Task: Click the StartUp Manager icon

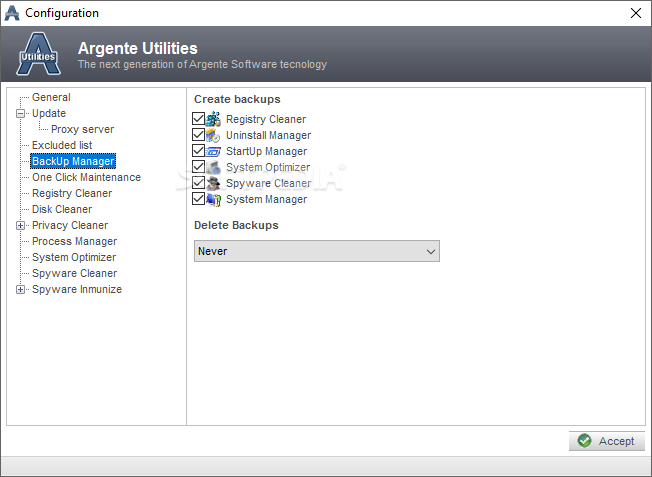Action: click(x=213, y=151)
